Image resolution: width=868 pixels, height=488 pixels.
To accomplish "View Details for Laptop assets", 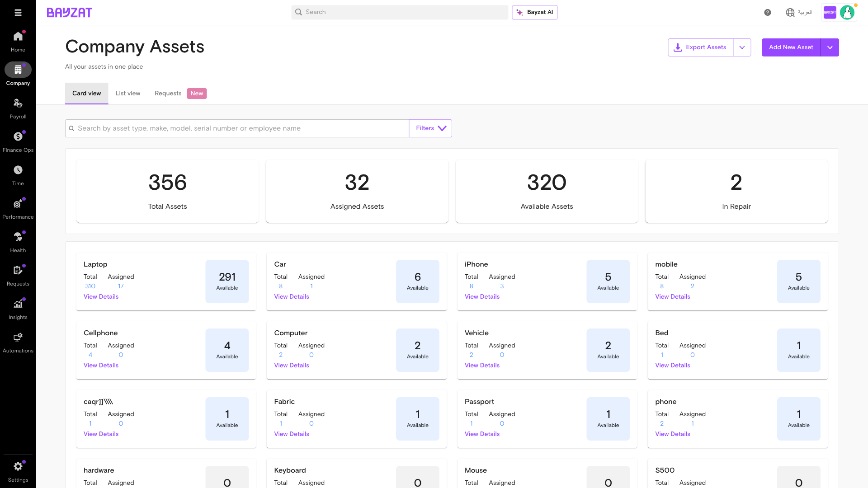I will 101,297.
